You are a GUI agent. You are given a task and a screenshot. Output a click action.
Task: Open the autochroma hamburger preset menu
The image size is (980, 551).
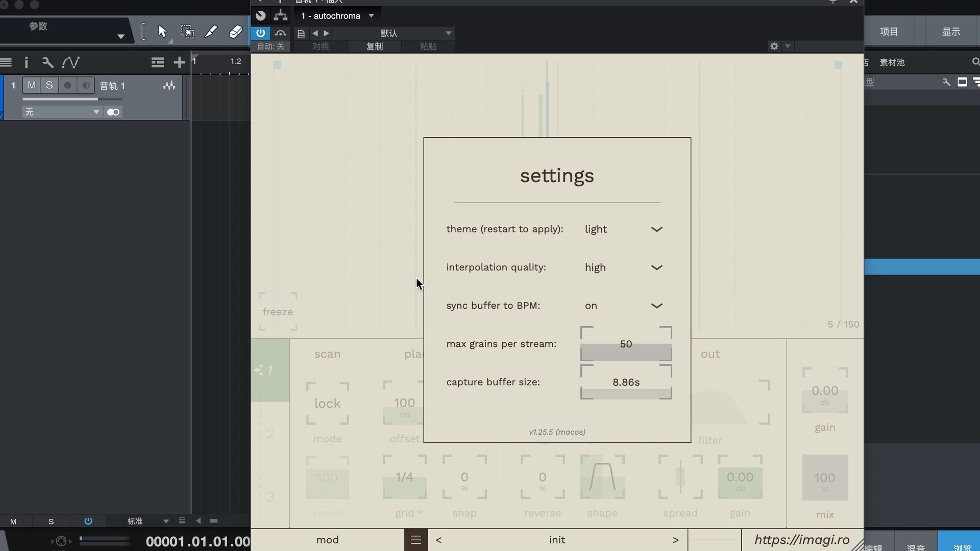(x=416, y=540)
